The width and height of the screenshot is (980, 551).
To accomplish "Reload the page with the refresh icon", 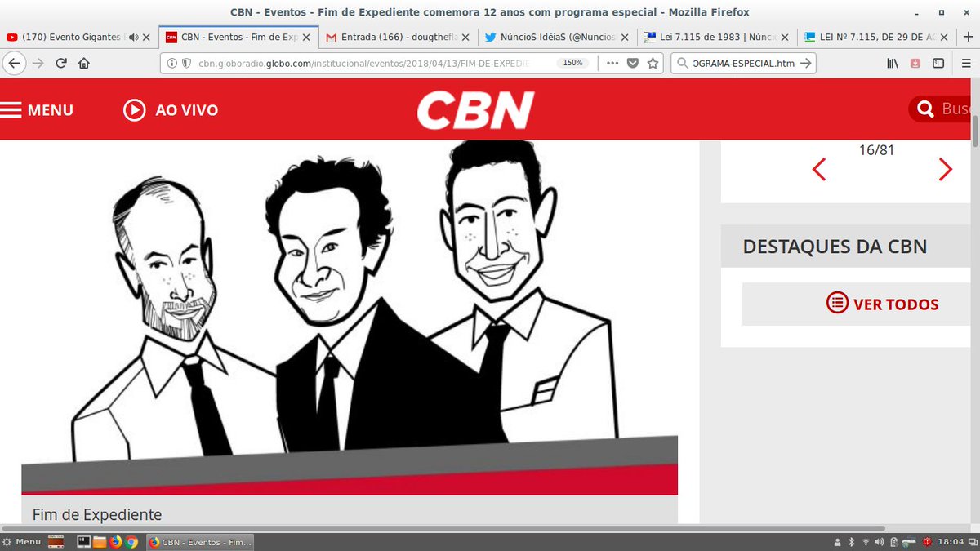I will [61, 63].
